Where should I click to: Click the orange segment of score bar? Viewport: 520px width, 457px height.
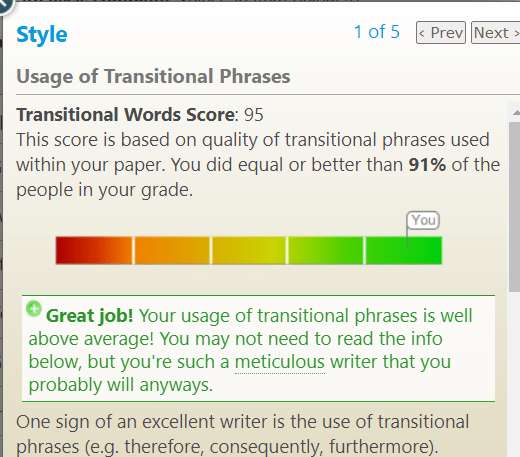172,250
